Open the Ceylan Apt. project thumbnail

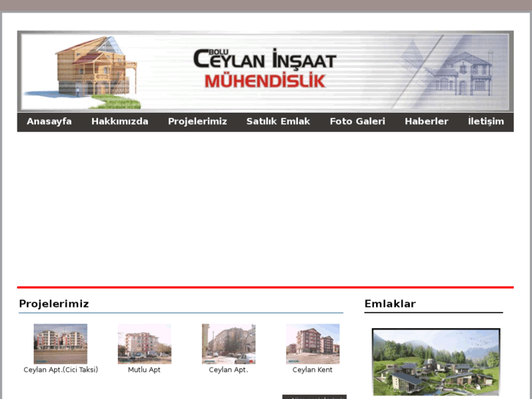coord(228,343)
